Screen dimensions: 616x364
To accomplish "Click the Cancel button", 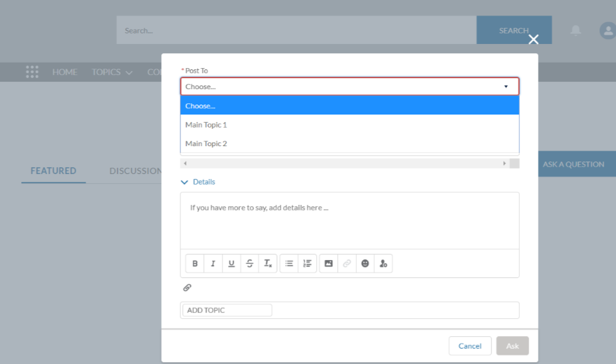I will (x=470, y=346).
